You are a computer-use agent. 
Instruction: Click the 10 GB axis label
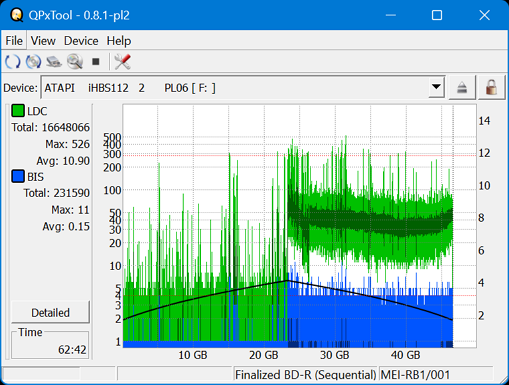193,355
